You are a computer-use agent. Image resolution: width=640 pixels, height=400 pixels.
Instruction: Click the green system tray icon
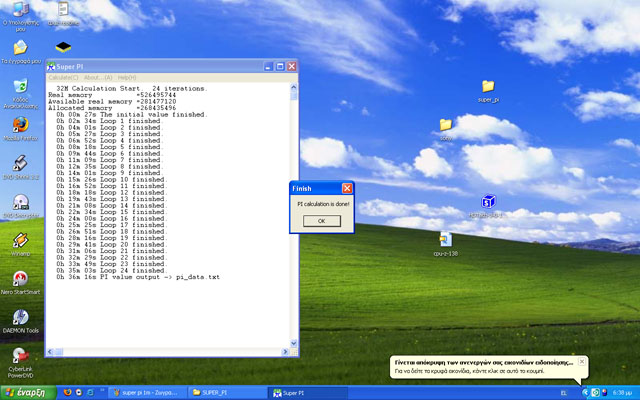pos(596,393)
